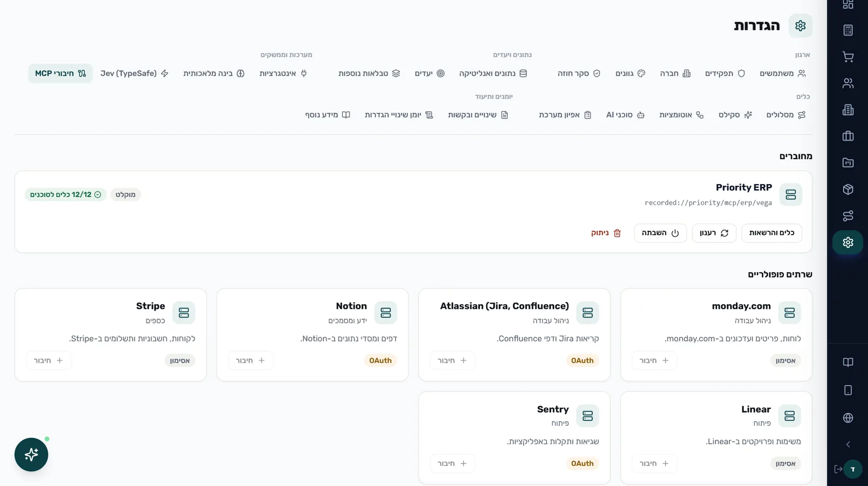The height and width of the screenshot is (486, 868).
Task: Open the shopping cart sidebar icon
Action: point(848,56)
